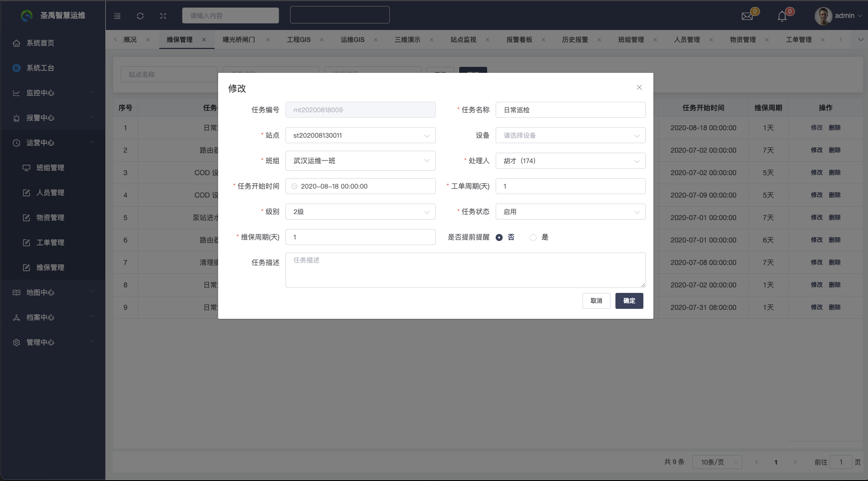This screenshot has height=481, width=868.
Task: Close the 修改 dialog with X icon
Action: point(639,87)
